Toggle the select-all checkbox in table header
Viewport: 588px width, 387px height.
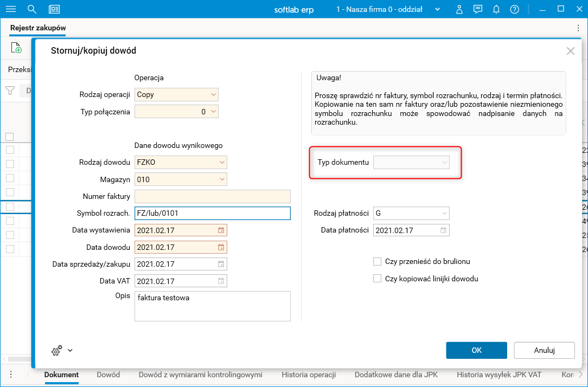pos(9,137)
